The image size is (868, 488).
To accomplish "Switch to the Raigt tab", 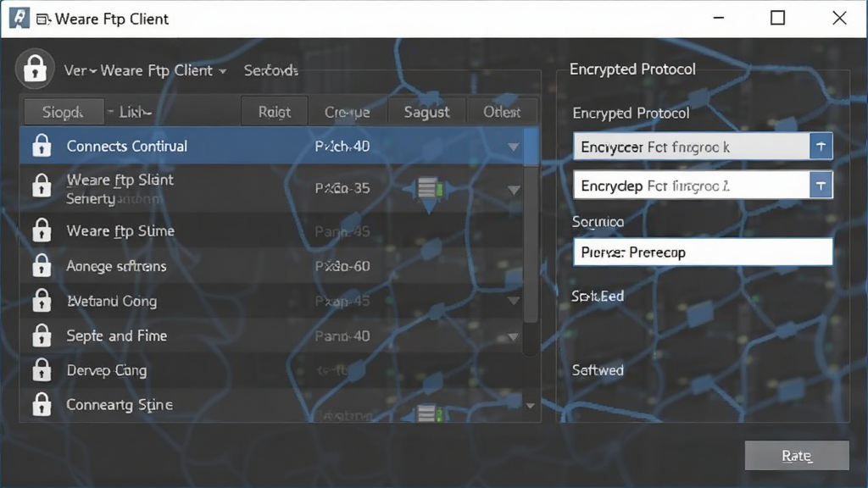I will [275, 112].
